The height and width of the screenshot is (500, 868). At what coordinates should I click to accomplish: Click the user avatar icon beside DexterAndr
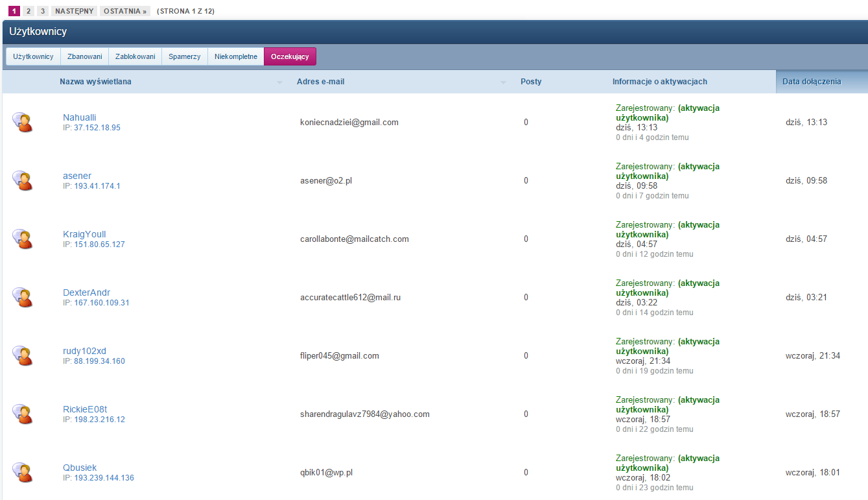[22, 297]
